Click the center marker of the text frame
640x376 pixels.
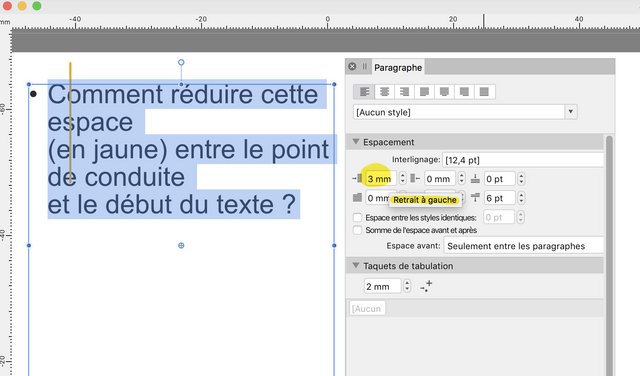[x=181, y=245]
